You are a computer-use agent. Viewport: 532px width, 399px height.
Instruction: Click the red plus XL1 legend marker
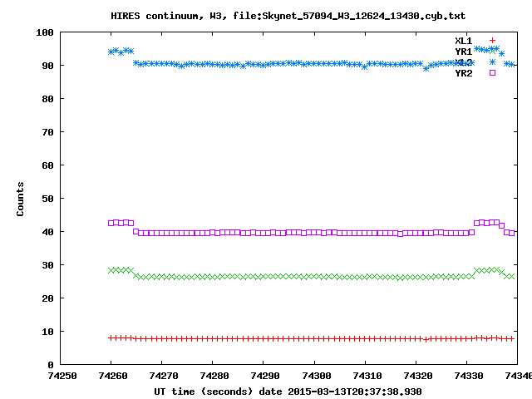492,41
